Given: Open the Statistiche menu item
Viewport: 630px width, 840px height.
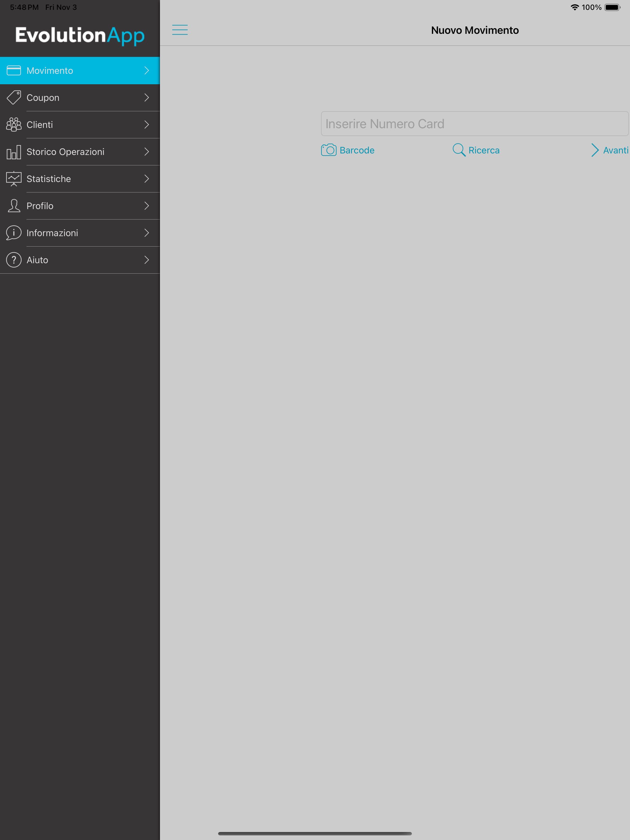Looking at the screenshot, I should (x=80, y=179).
